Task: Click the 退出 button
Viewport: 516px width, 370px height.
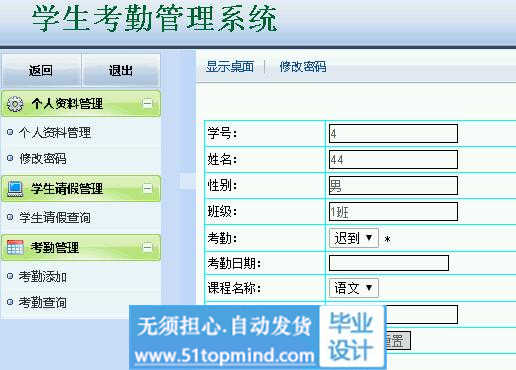Action: point(121,70)
